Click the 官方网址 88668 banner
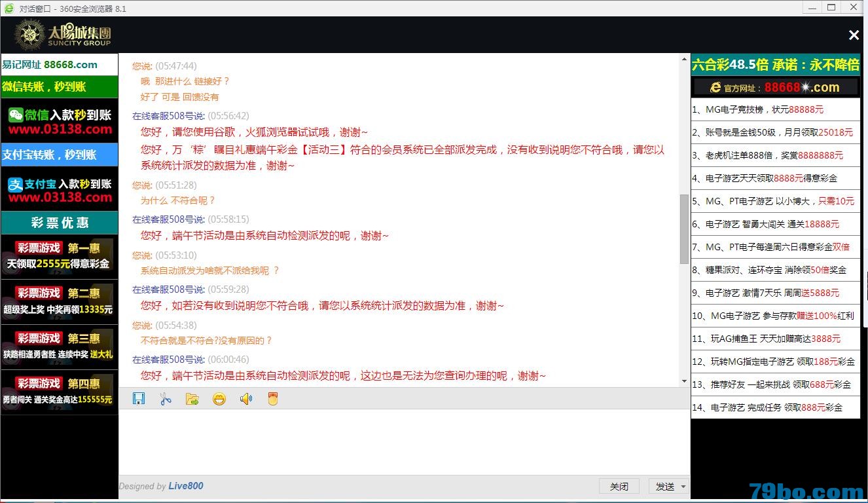Image resolution: width=868 pixels, height=503 pixels. (776, 87)
